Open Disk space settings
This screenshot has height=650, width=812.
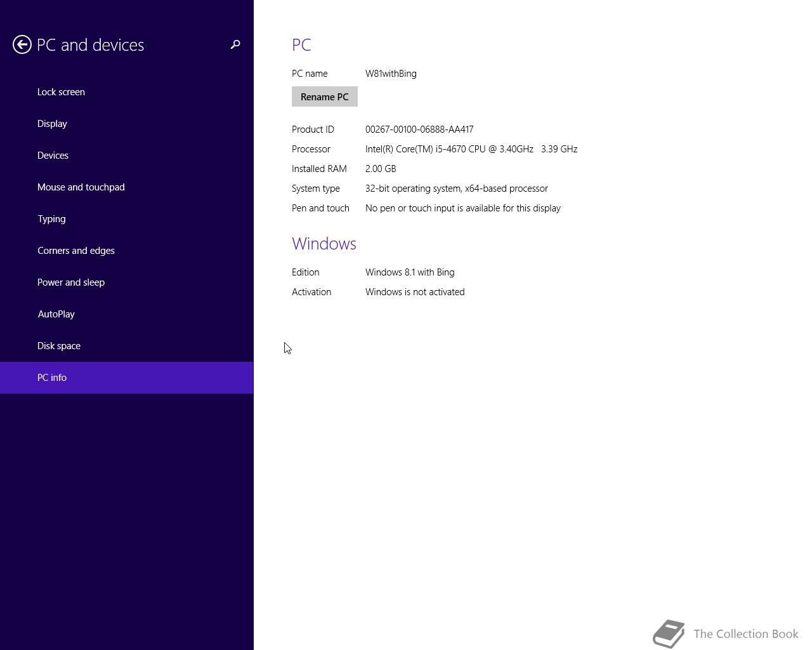point(126,346)
